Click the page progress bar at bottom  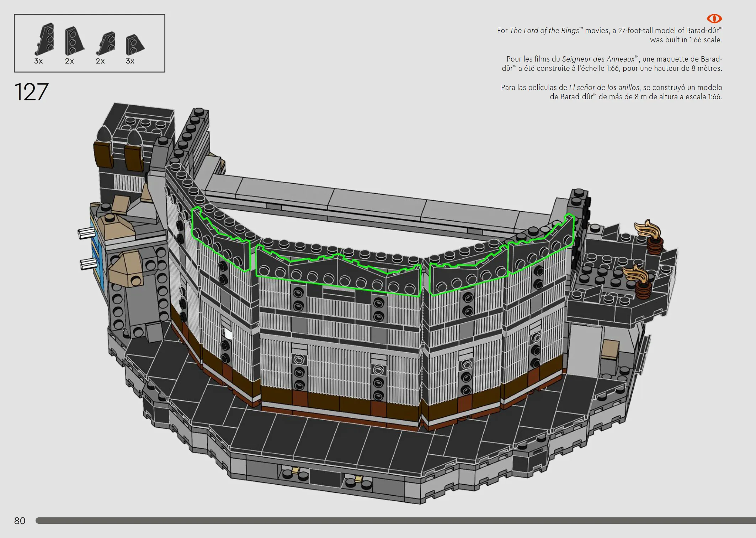pos(395,521)
